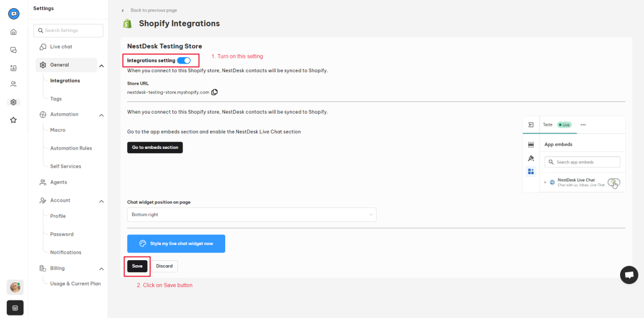
Task: Open the Password settings page
Action: pyautogui.click(x=62, y=234)
